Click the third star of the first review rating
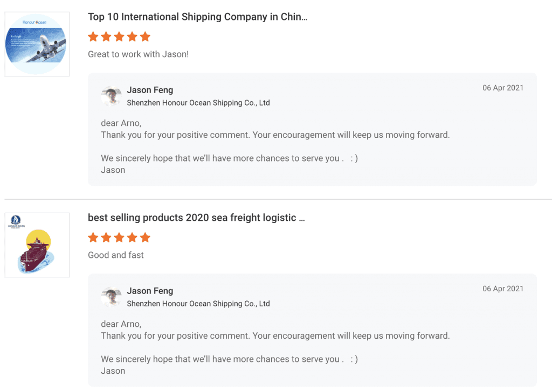Screen dimensions: 552x392 pos(119,37)
